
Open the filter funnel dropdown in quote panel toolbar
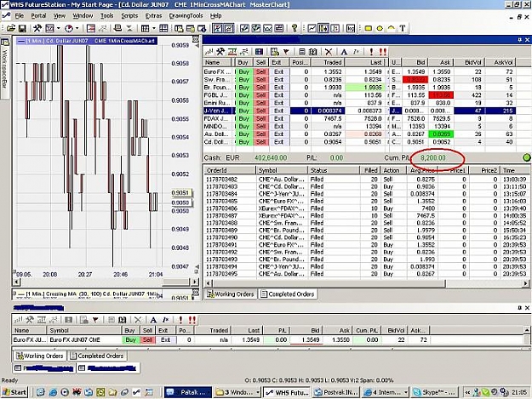coord(286,52)
